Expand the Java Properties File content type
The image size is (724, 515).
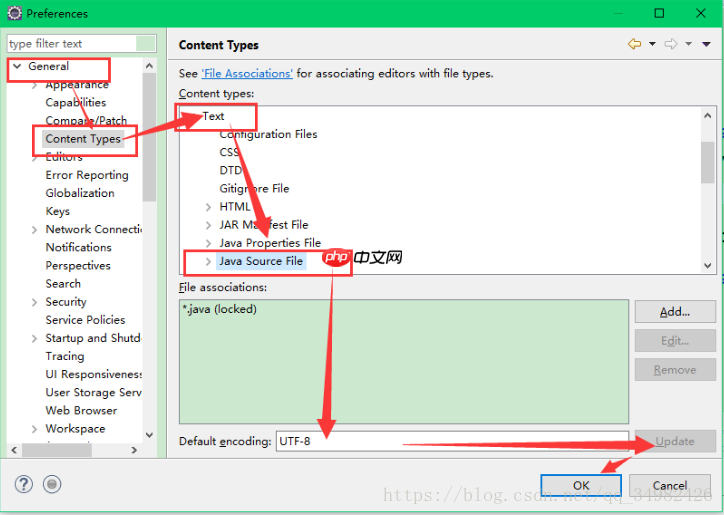tap(208, 243)
